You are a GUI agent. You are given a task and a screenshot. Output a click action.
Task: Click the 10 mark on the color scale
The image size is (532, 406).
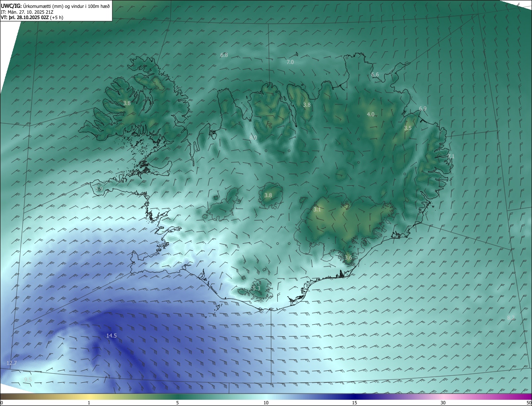266,403
